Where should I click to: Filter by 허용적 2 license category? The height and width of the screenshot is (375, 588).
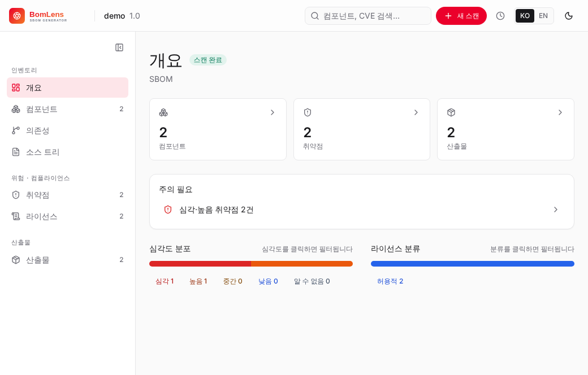[x=390, y=281]
